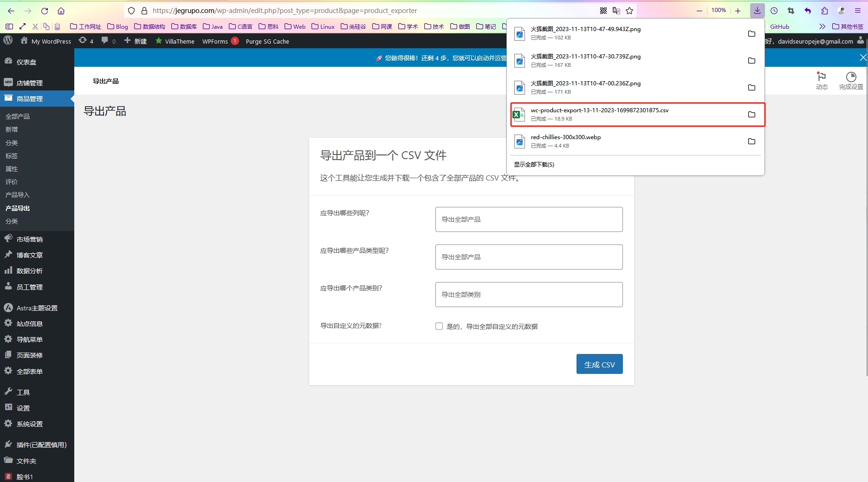868x482 pixels.
Task: Show folder for 10-47-00.236Z screenshot
Action: pos(751,87)
